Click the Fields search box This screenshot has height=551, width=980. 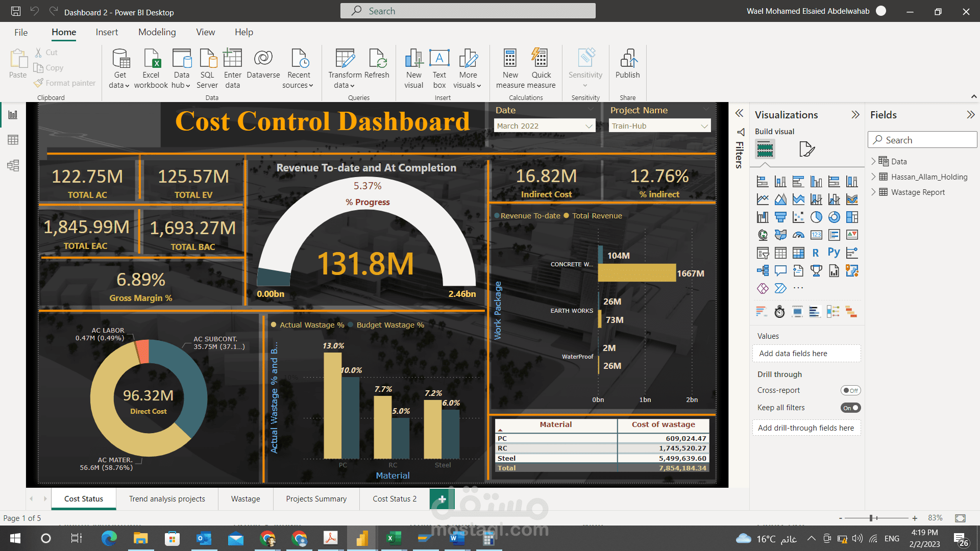click(x=922, y=140)
